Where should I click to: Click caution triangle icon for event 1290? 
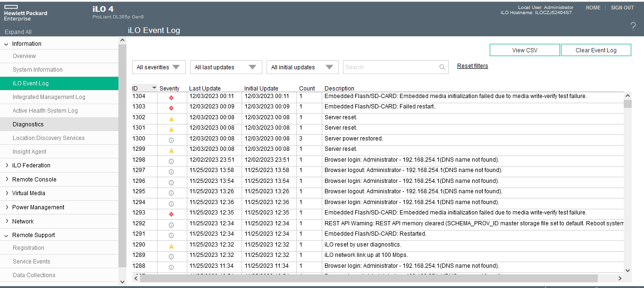click(x=171, y=246)
